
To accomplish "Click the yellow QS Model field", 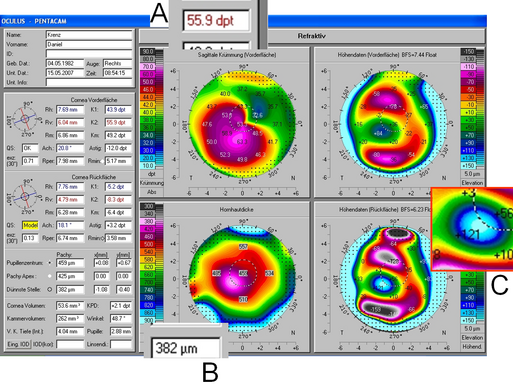I will click(x=30, y=225).
